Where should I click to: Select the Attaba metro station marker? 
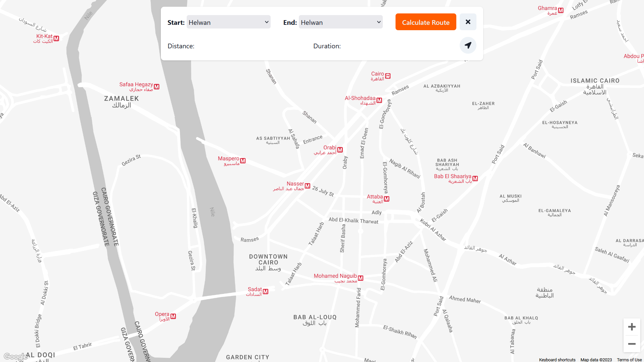(386, 199)
